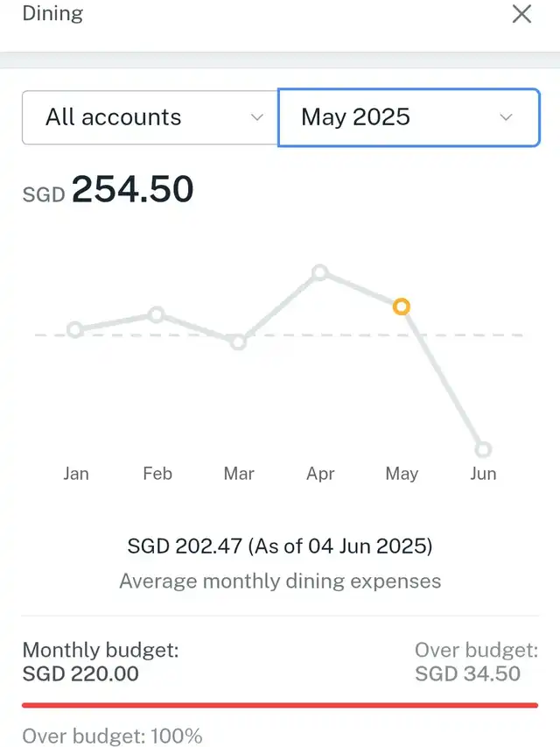Select the January data point on chart
The image size is (560, 747).
click(x=75, y=330)
